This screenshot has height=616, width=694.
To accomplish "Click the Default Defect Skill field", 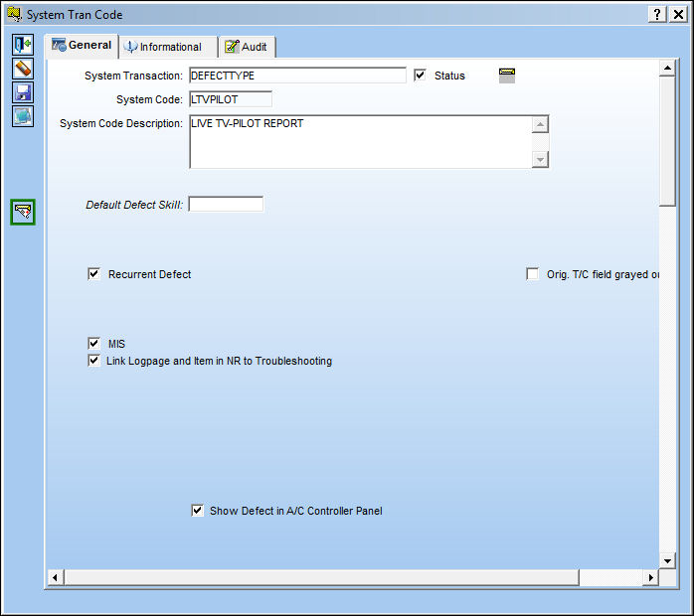I will pyautogui.click(x=226, y=205).
